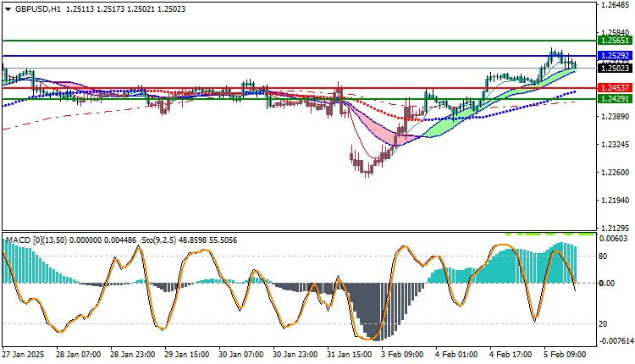Click the Sto(9,2,5) indicator label
Screen dimensions: 635x364
coord(158,240)
